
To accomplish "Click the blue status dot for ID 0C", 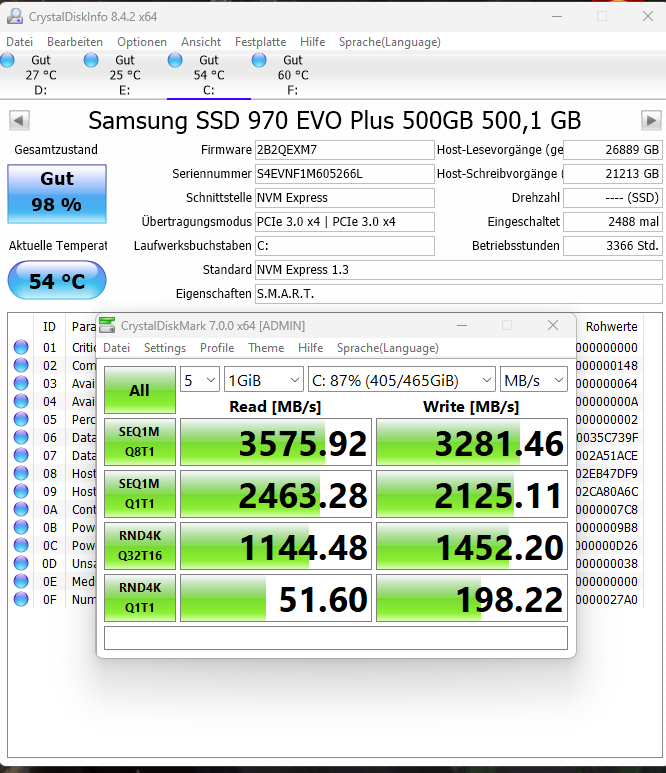I will (x=21, y=545).
